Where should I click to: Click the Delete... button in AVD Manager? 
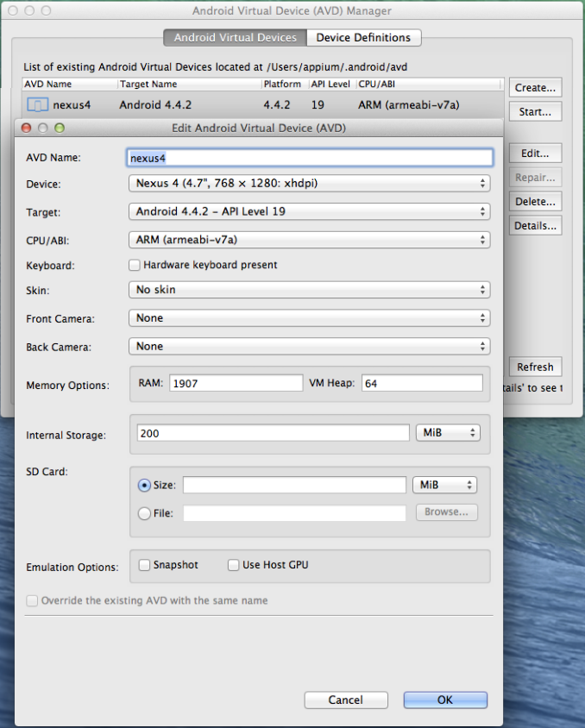coord(535,202)
